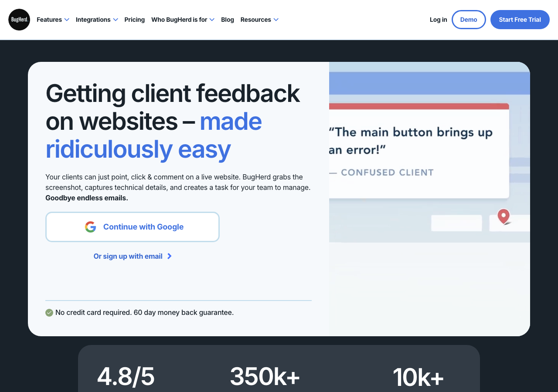Click the 4.8/5 rating statistic

click(x=126, y=376)
